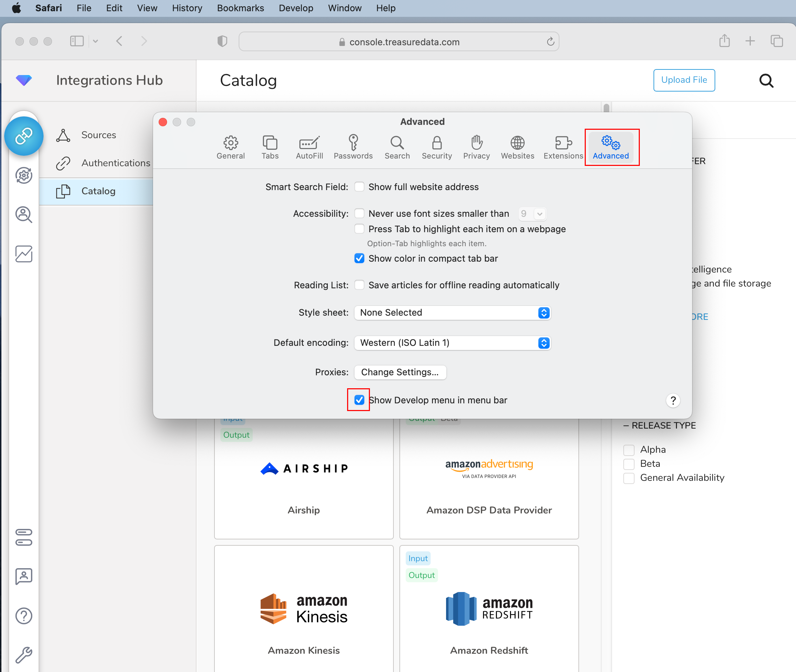This screenshot has height=672, width=796.
Task: Open the Passwords preferences pane icon
Action: point(353,147)
